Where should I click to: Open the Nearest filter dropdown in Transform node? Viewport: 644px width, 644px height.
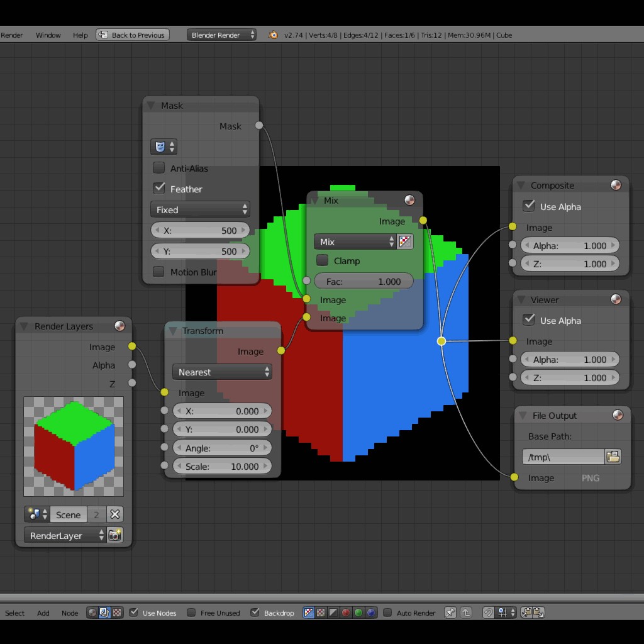221,372
